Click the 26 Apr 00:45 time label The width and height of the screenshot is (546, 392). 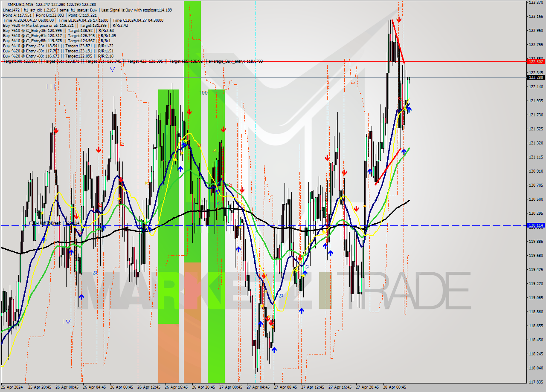tap(67, 387)
